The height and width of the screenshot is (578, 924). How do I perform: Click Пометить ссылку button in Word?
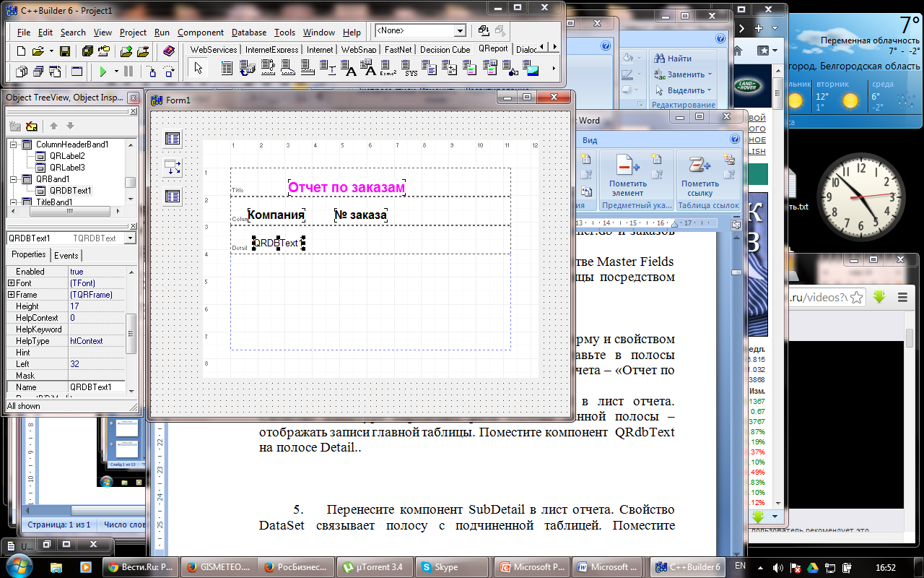point(700,176)
